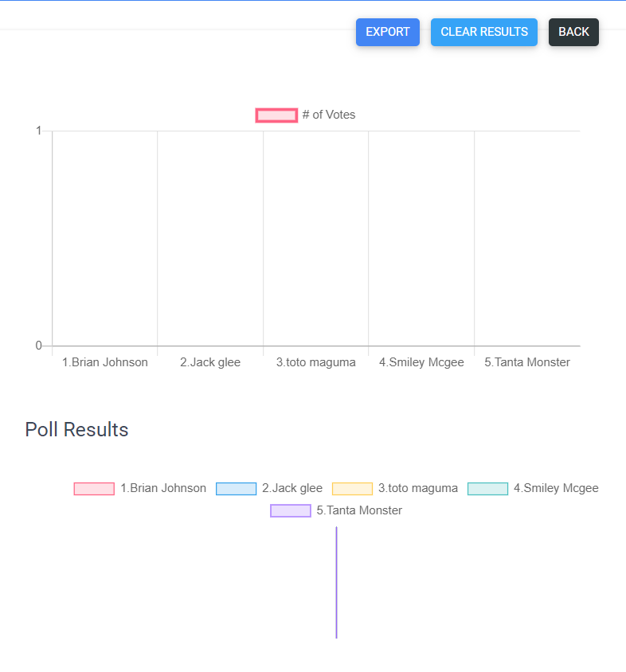Click the 5.Tanta Monster bar chart axis label
Viewport: 626px width, 672px height.
[527, 362]
